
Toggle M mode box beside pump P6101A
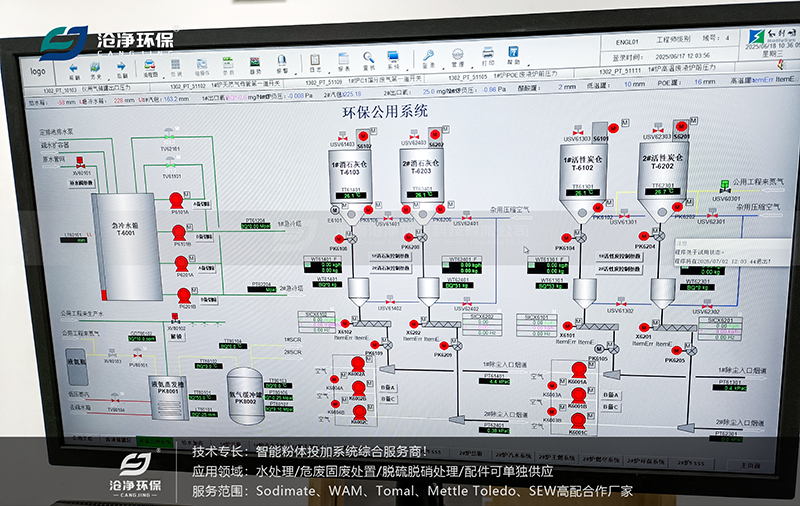187,194
